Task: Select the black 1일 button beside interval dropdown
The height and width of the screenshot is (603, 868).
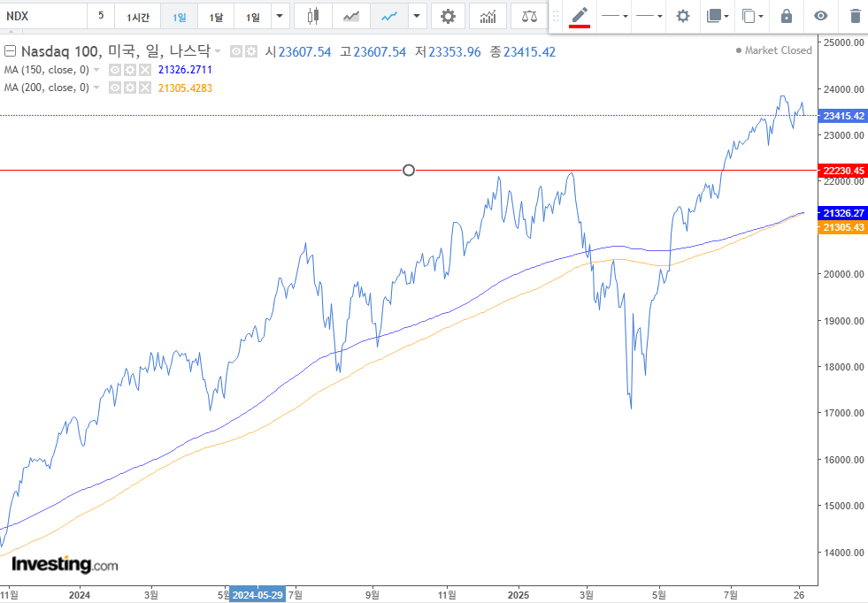Action: pyautogui.click(x=253, y=17)
